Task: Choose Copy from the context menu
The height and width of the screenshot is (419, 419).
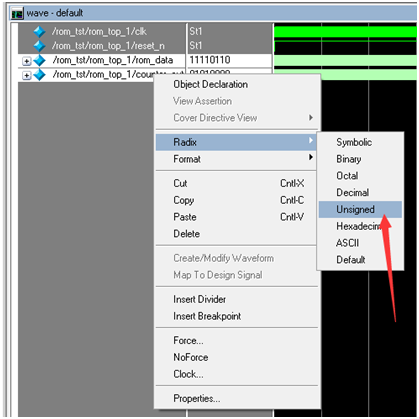Action: tap(235, 200)
